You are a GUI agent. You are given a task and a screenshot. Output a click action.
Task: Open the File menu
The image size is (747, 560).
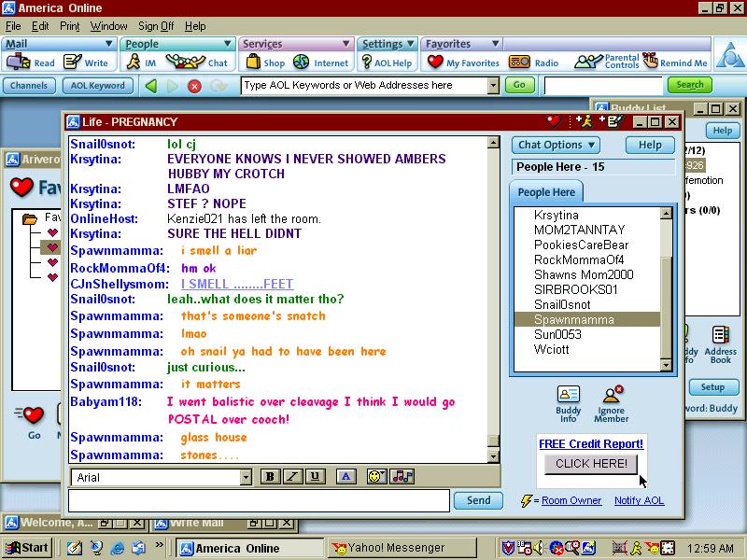click(13, 26)
